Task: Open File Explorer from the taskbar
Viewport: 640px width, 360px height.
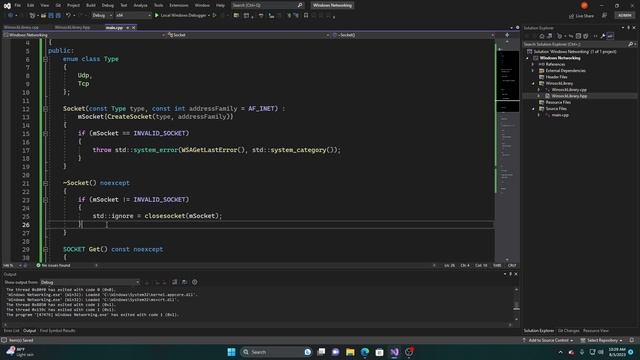Action: click(350, 352)
